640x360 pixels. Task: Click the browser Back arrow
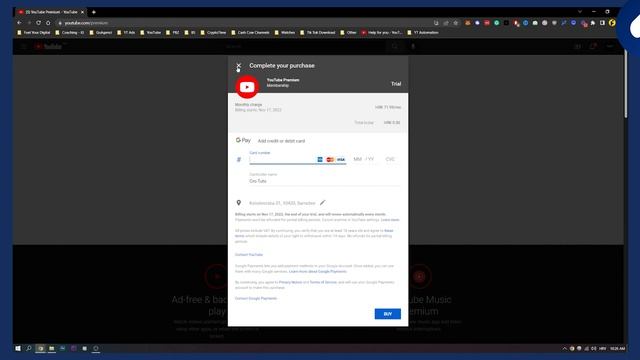[x=19, y=23]
